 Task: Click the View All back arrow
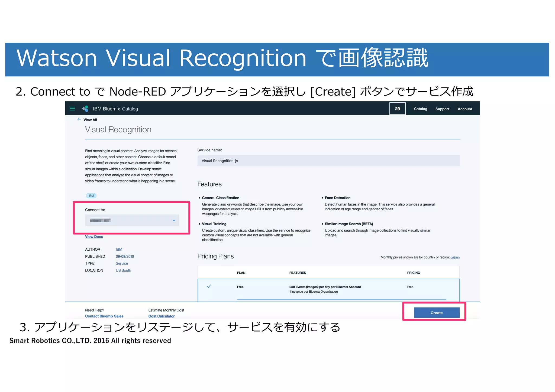point(79,119)
